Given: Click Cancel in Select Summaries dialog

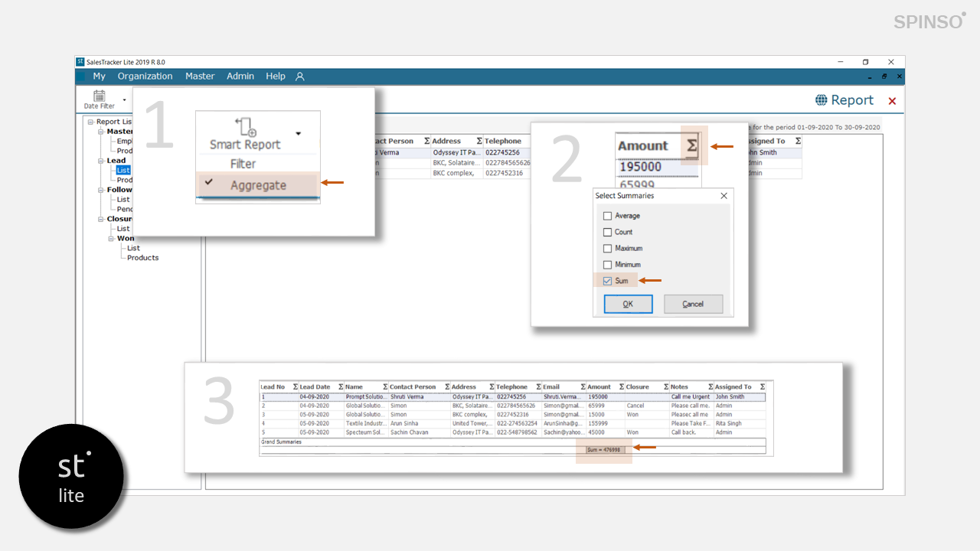Looking at the screenshot, I should [x=693, y=304].
